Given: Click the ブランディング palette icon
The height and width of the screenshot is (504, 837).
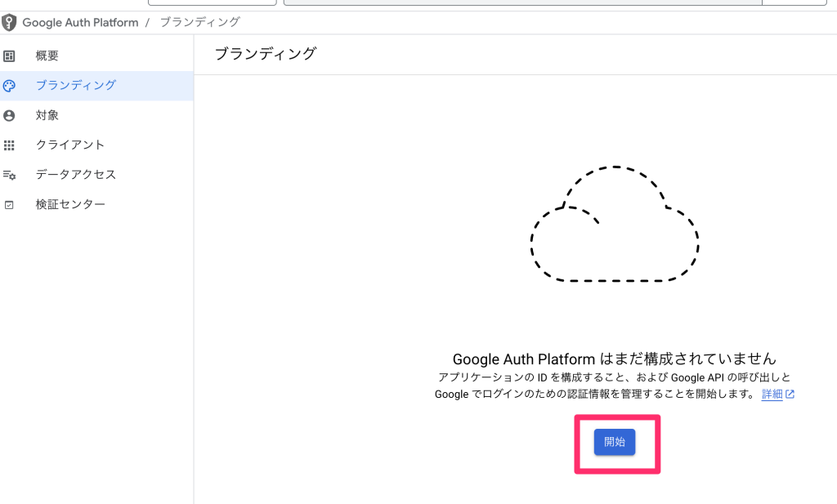Looking at the screenshot, I should (x=9, y=86).
